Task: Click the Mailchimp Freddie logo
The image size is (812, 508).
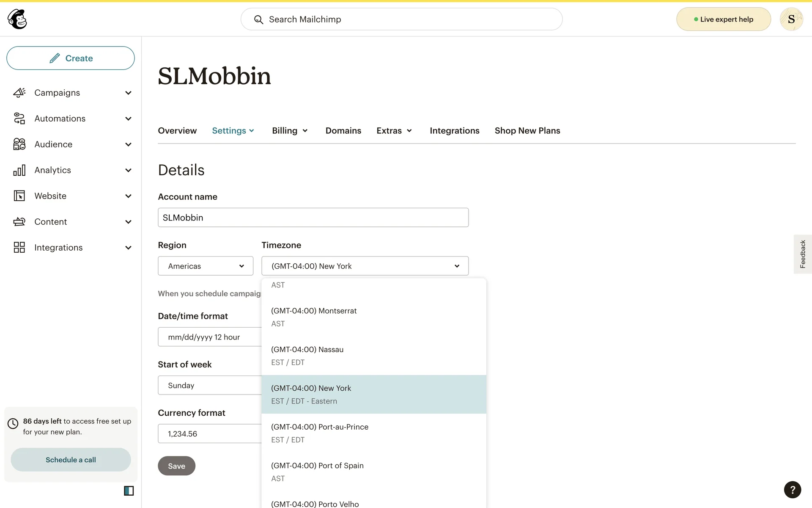Action: click(17, 19)
